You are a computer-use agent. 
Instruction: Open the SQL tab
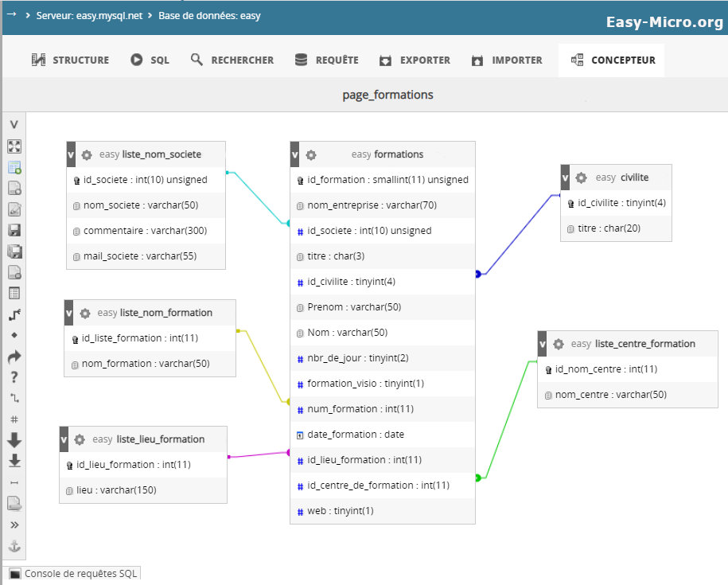point(150,60)
